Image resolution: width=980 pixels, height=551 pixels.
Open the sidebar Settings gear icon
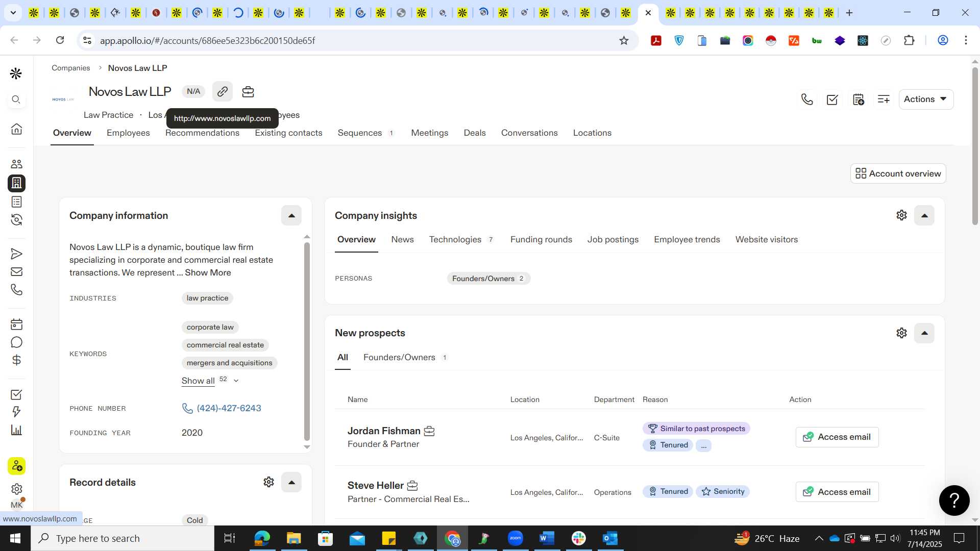16,489
